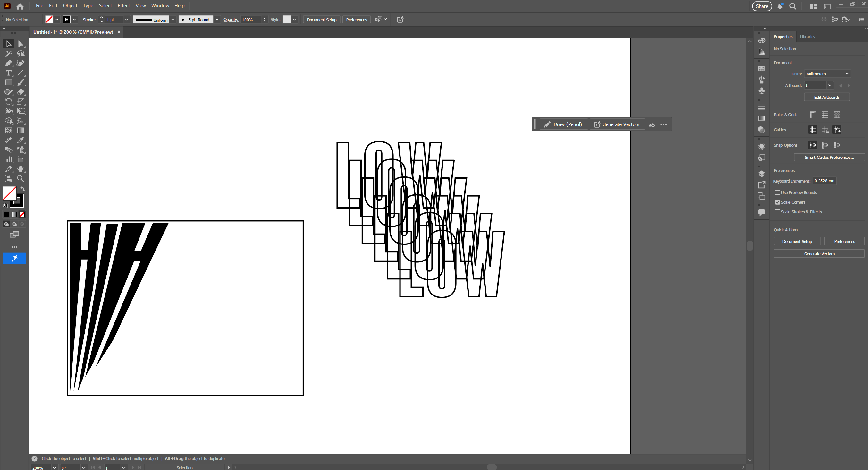
Task: Activate the Hand tool
Action: 21,169
